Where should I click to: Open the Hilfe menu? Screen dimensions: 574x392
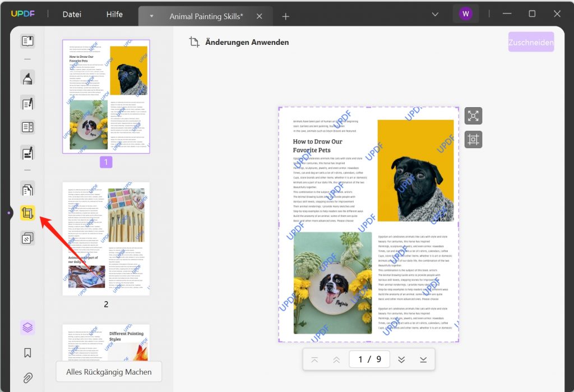114,14
